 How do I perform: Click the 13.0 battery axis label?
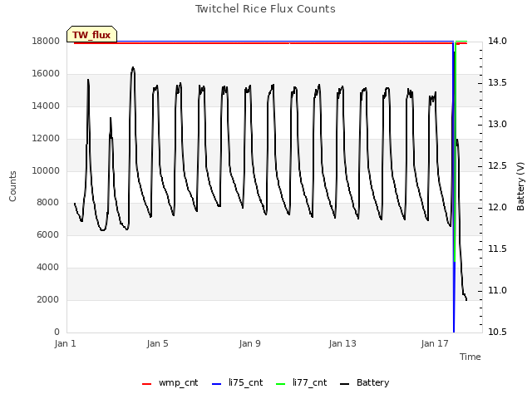click(x=497, y=124)
